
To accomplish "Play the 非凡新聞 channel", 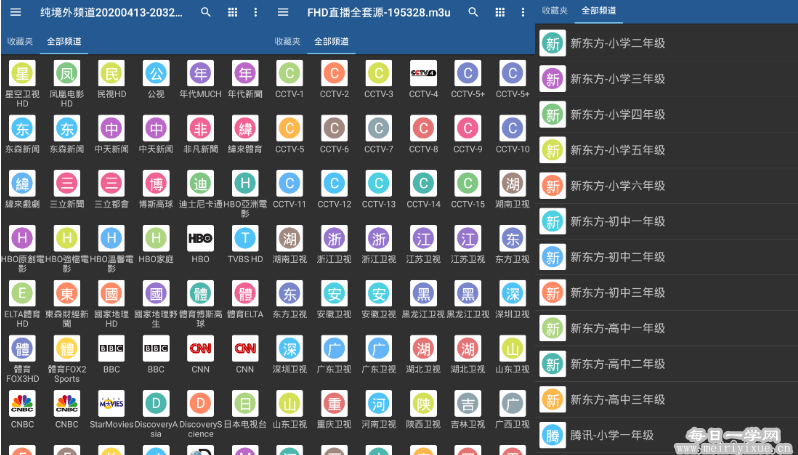I will coord(201,134).
